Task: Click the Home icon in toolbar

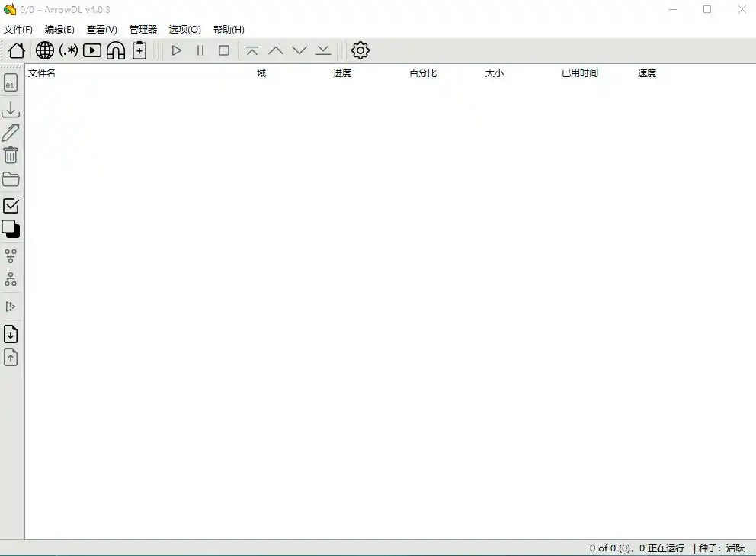Action: click(17, 50)
